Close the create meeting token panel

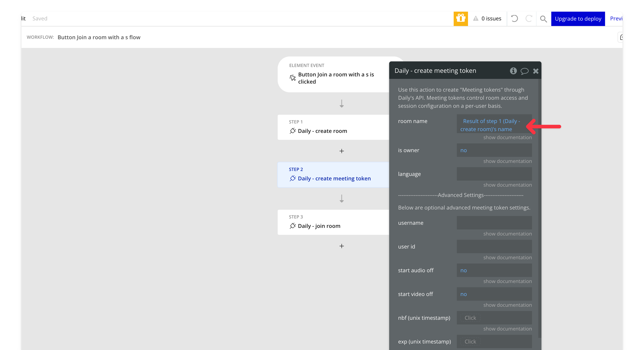(535, 71)
